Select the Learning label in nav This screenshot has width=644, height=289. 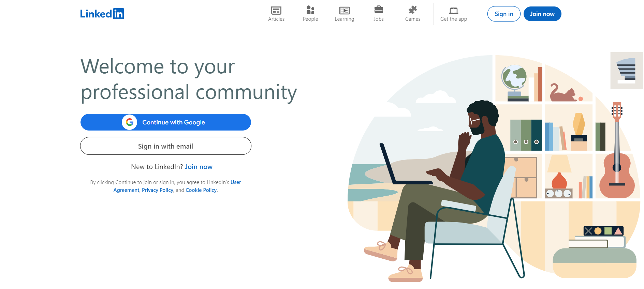[x=345, y=19]
